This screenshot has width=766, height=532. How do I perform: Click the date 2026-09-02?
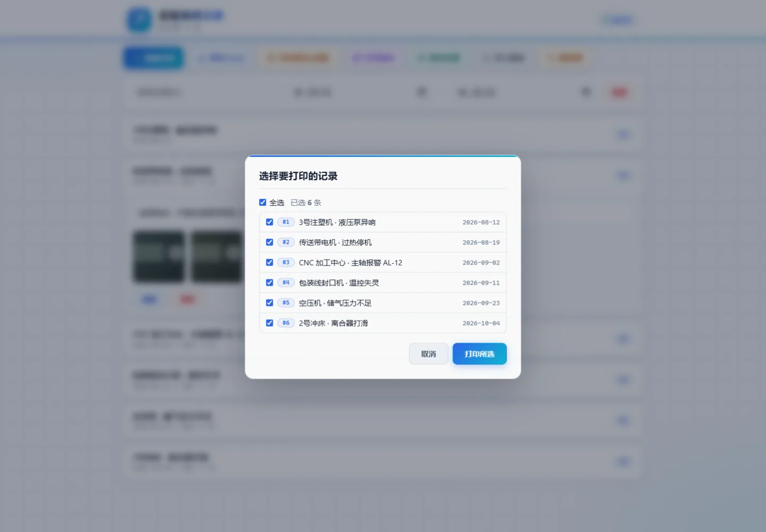pos(481,263)
